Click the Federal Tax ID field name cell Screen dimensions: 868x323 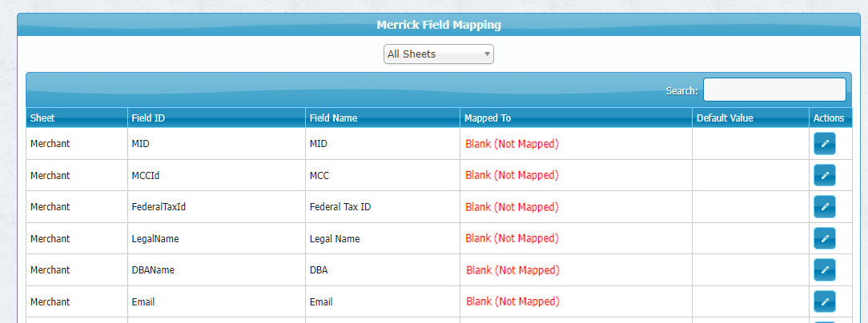(x=340, y=207)
